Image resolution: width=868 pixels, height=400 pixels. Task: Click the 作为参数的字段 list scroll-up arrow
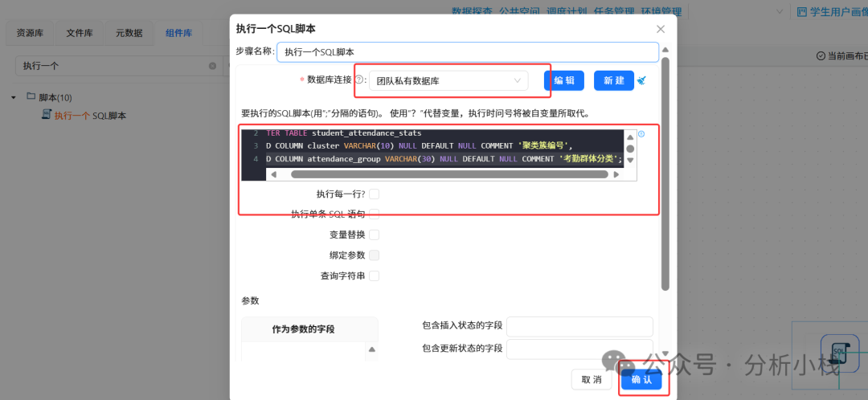pyautogui.click(x=372, y=349)
